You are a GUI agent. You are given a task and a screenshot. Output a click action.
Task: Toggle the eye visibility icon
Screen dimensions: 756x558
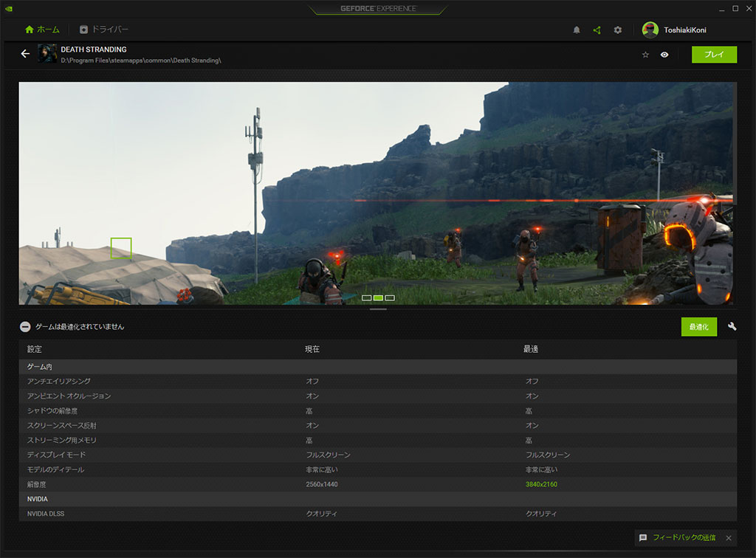point(664,55)
